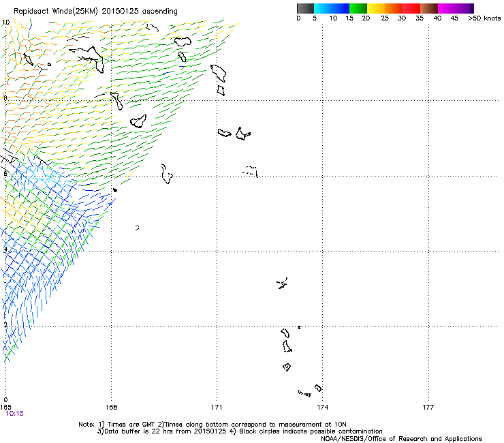This screenshot has height=443, width=504.
Task: Click the '174' longitude axis label
Action: click(323, 408)
